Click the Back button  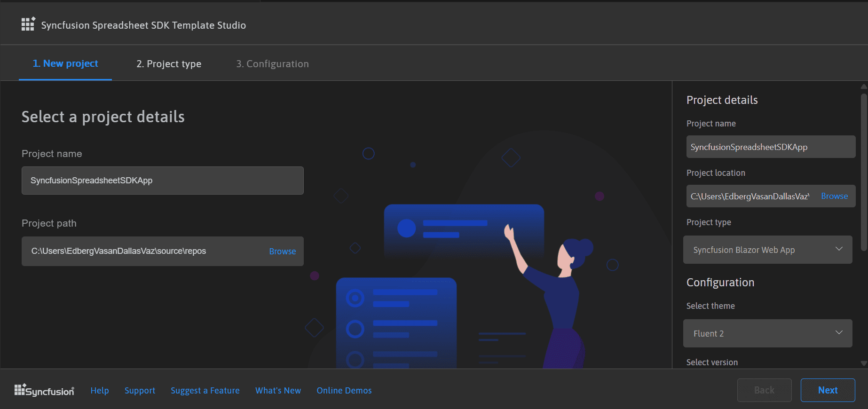(x=764, y=390)
